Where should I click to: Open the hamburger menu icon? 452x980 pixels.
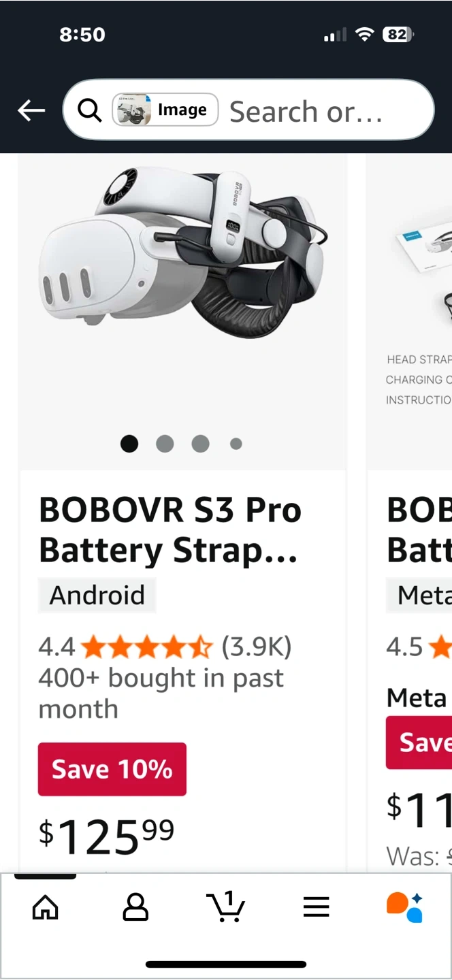click(316, 907)
